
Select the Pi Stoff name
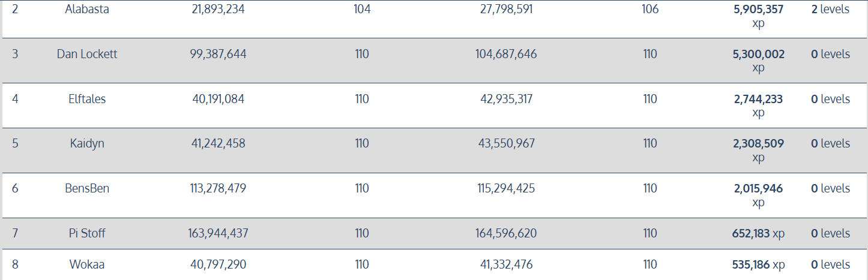click(87, 233)
